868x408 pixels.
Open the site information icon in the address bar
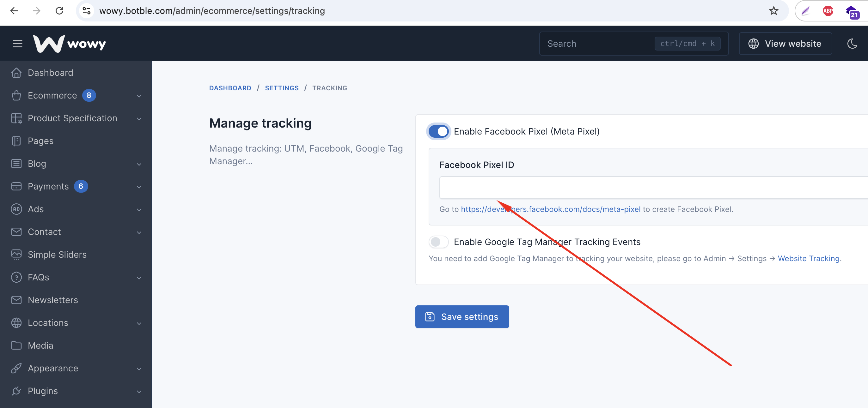(x=87, y=11)
